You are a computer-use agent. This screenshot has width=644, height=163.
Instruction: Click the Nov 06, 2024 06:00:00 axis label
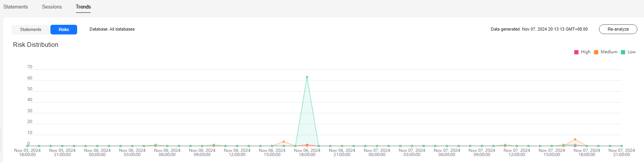(167, 153)
